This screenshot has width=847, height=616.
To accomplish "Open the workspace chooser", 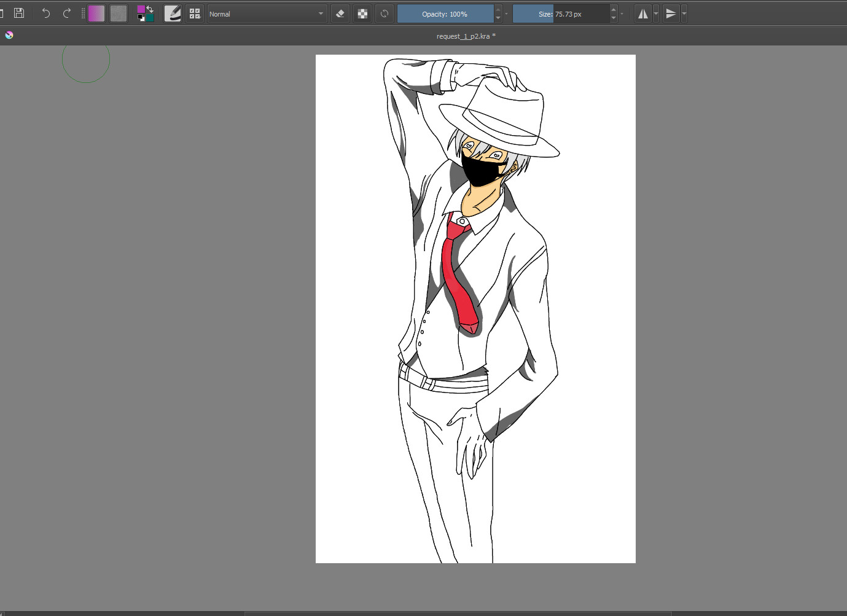I will (195, 13).
